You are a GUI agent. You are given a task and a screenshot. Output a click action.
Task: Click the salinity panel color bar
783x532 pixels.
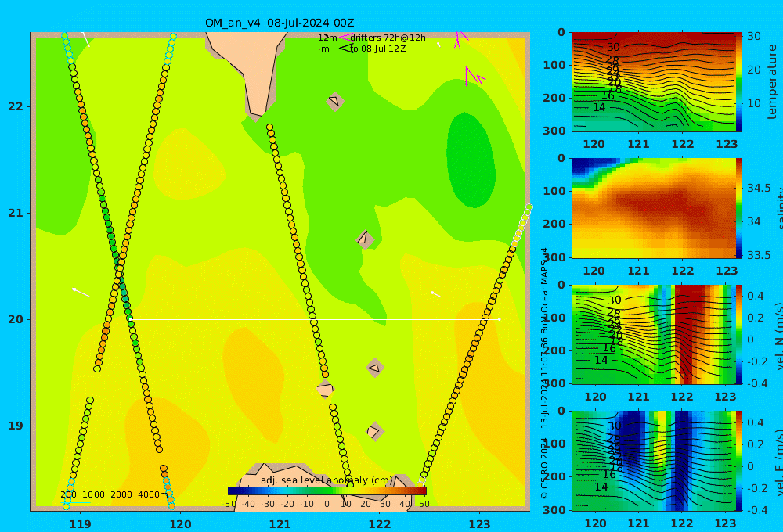pos(739,208)
